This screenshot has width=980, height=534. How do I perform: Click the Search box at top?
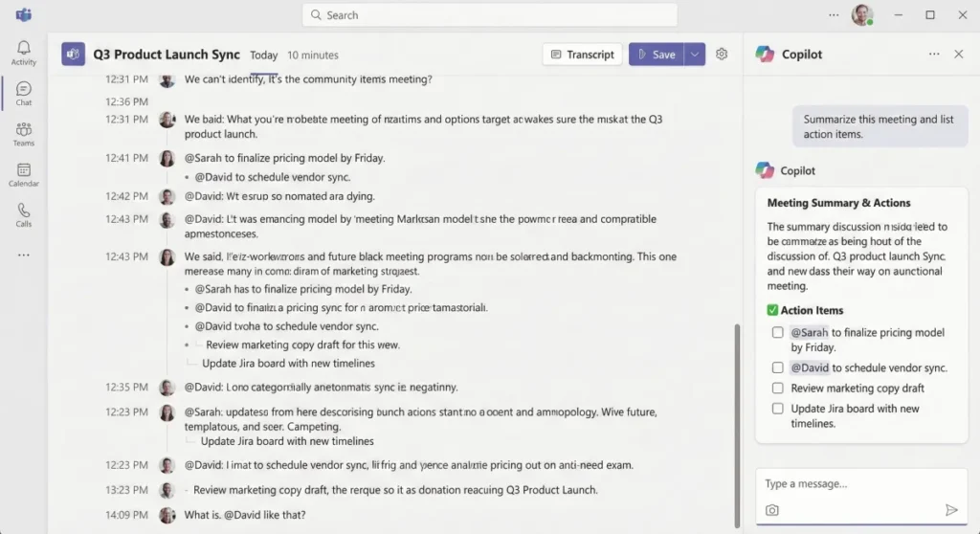490,15
